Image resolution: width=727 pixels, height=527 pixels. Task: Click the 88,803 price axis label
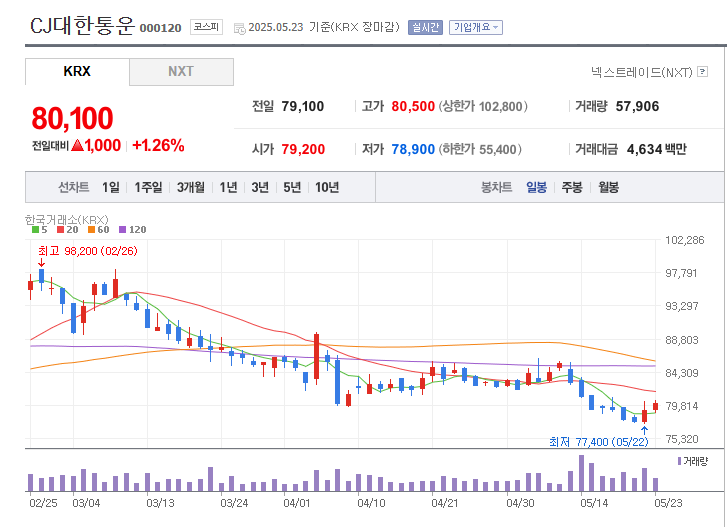[682, 340]
